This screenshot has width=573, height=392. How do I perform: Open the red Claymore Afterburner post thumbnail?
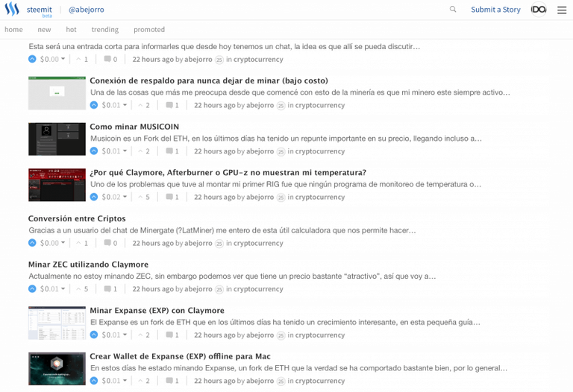(x=57, y=185)
